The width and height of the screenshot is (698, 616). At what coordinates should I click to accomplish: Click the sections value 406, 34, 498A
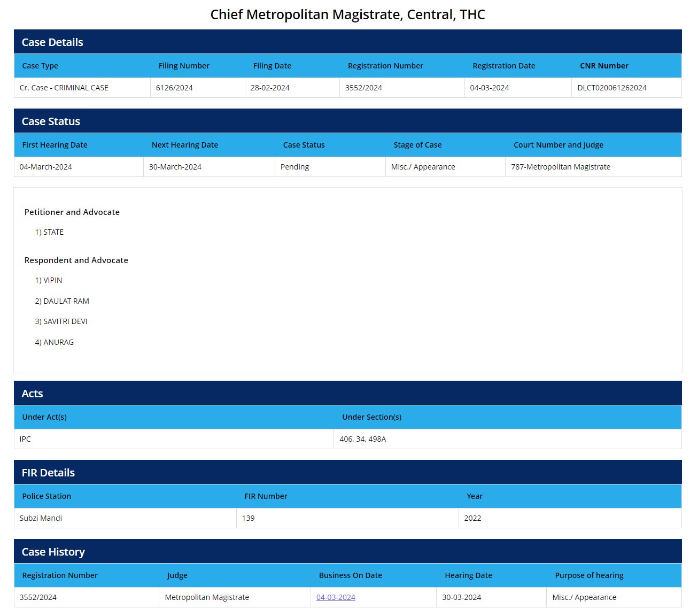tap(362, 439)
